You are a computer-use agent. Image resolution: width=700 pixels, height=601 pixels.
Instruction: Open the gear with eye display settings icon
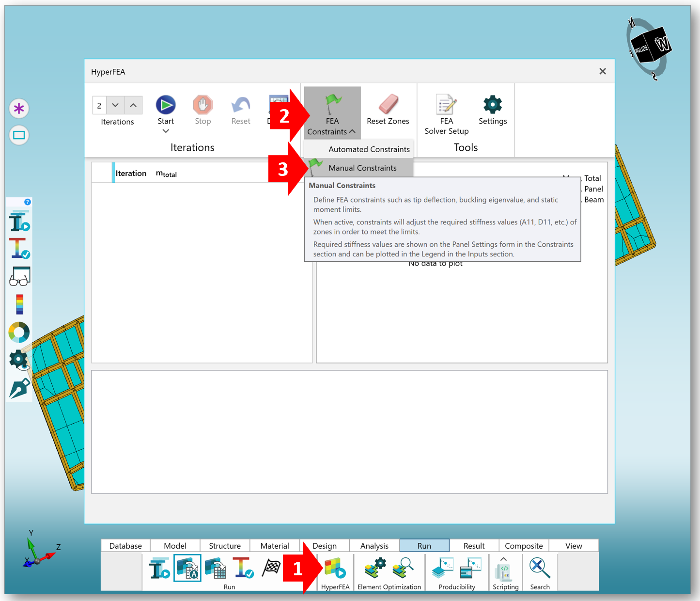19,361
